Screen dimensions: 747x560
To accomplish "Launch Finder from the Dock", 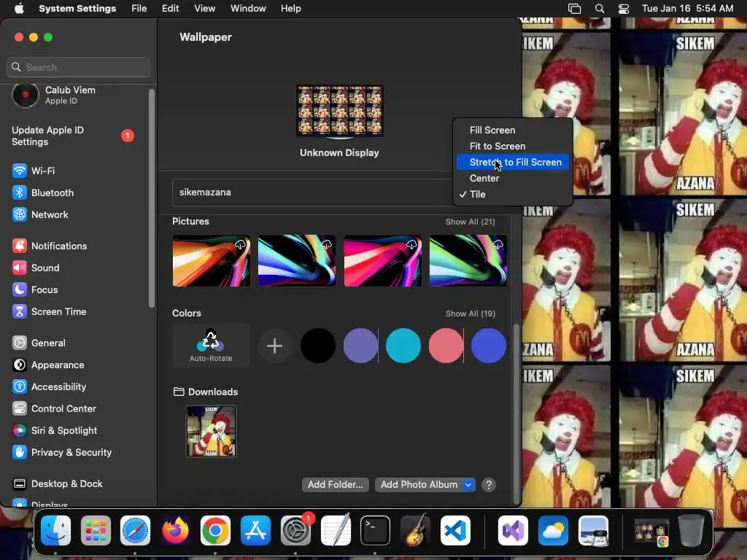I will click(55, 531).
